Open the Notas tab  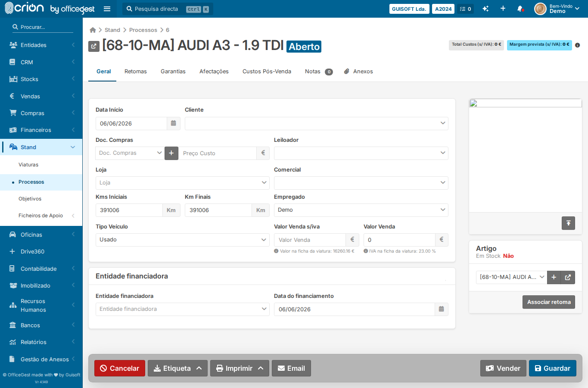pos(318,72)
